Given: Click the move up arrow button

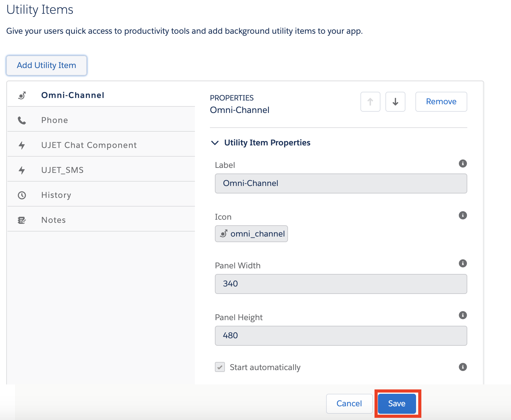Looking at the screenshot, I should tap(370, 102).
